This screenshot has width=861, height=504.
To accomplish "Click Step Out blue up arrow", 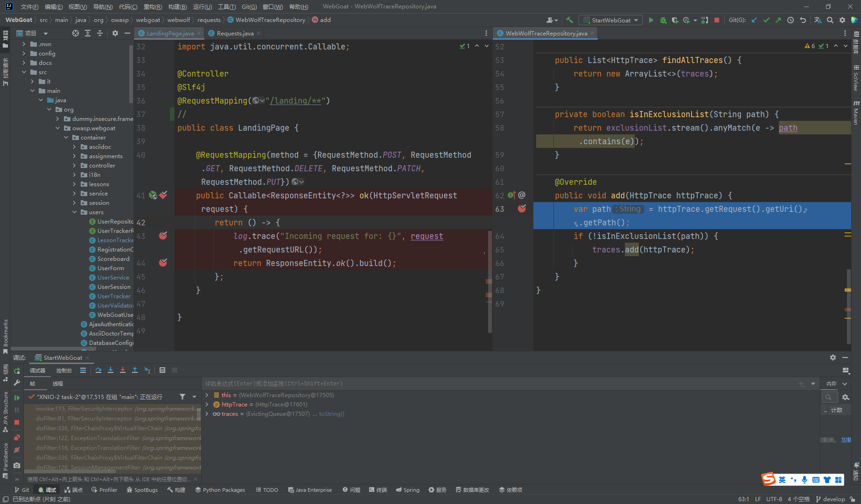I will tap(135, 370).
